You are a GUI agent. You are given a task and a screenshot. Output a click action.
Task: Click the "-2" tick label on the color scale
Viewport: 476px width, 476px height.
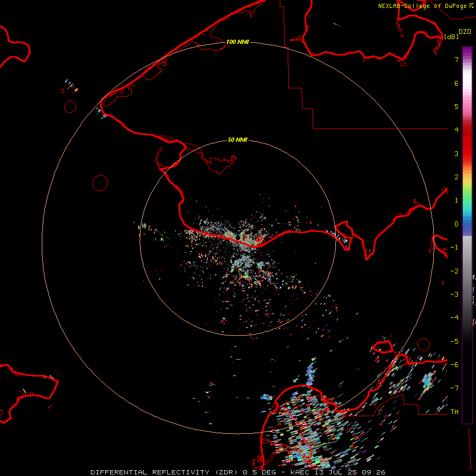pyautogui.click(x=454, y=271)
